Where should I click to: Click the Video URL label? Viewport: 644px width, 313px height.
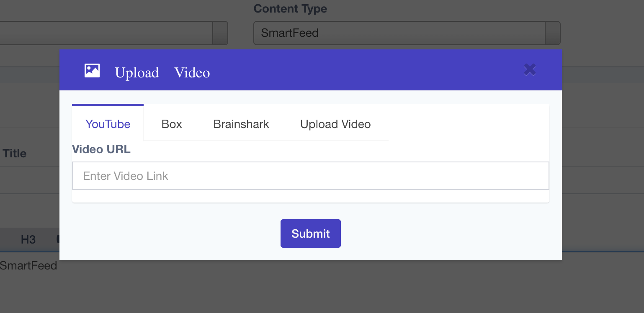(x=101, y=149)
